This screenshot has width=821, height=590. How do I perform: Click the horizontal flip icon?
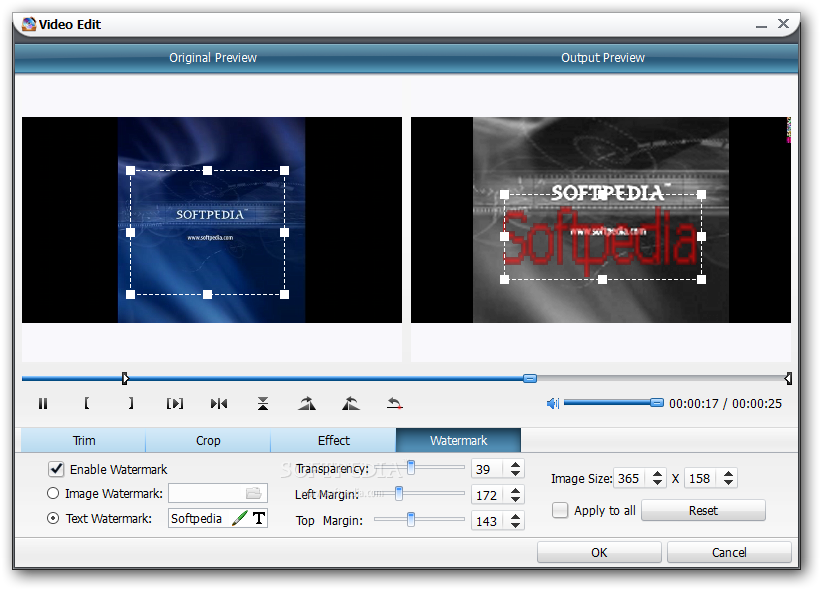coord(219,404)
